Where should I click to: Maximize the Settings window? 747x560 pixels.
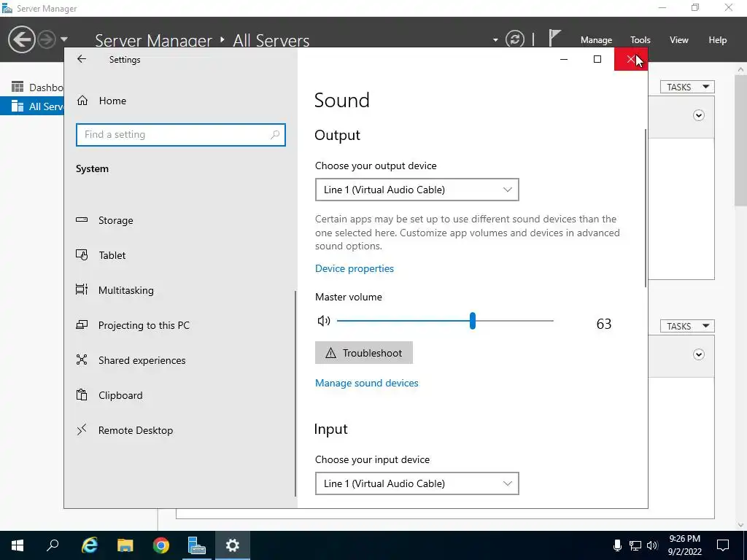[x=597, y=59]
